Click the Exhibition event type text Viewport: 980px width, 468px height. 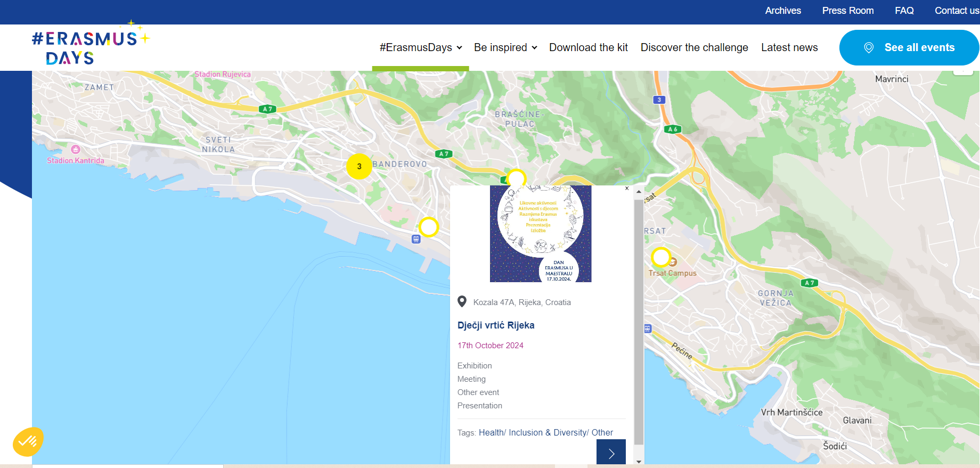click(475, 366)
